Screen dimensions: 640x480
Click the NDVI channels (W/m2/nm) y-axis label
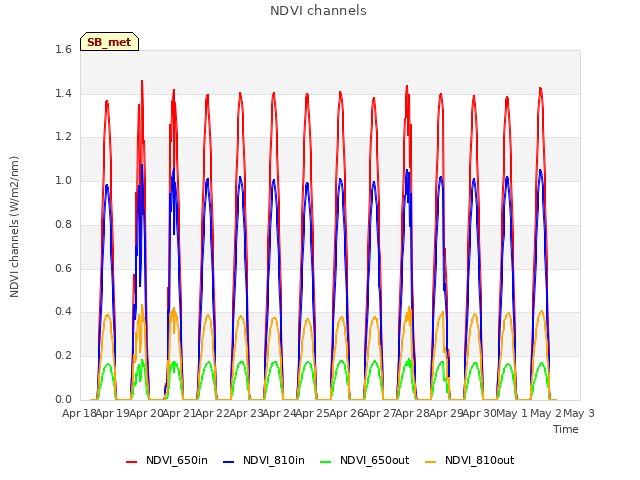[14, 227]
